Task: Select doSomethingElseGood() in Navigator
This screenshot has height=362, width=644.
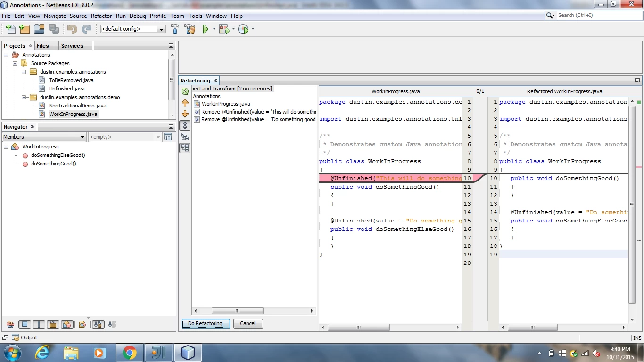Action: point(58,155)
